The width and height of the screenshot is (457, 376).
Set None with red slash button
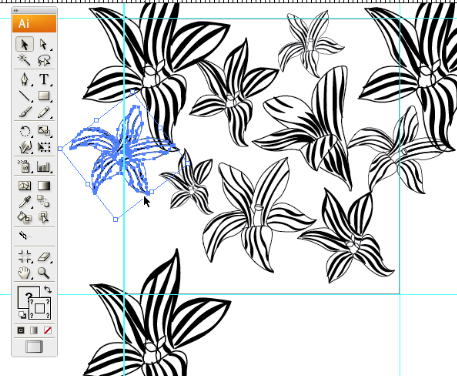click(x=48, y=330)
